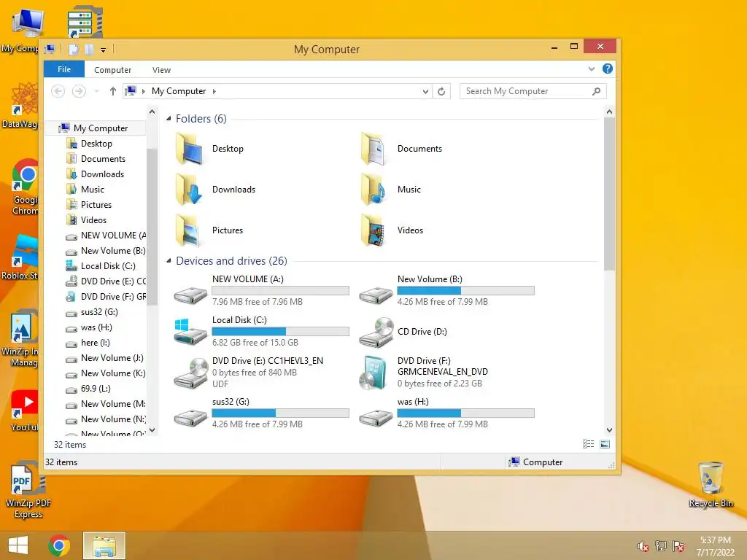
Task: Select New Volume (K:) in navigation tree
Action: pyautogui.click(x=113, y=373)
